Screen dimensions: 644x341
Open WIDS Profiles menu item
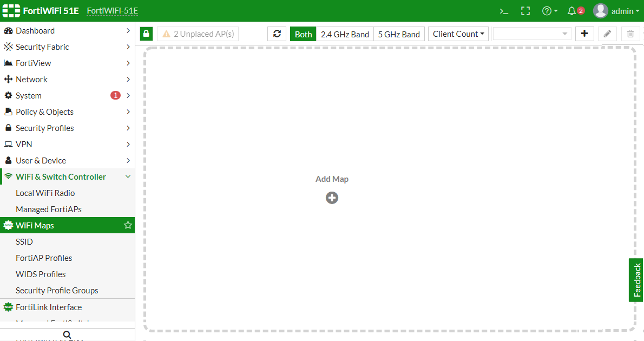click(67, 274)
